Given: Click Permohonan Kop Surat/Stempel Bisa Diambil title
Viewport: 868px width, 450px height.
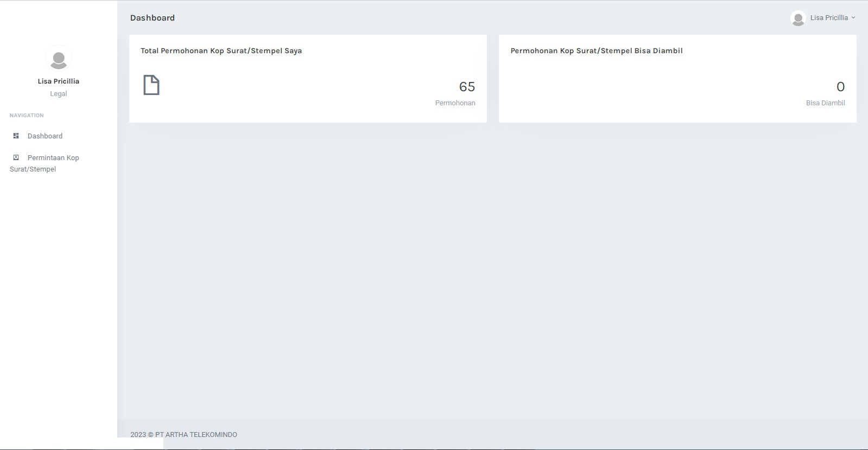Looking at the screenshot, I should click(x=597, y=51).
